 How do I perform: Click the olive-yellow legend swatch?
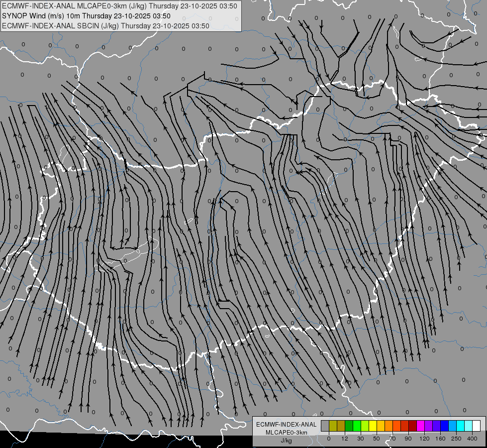point(333,426)
